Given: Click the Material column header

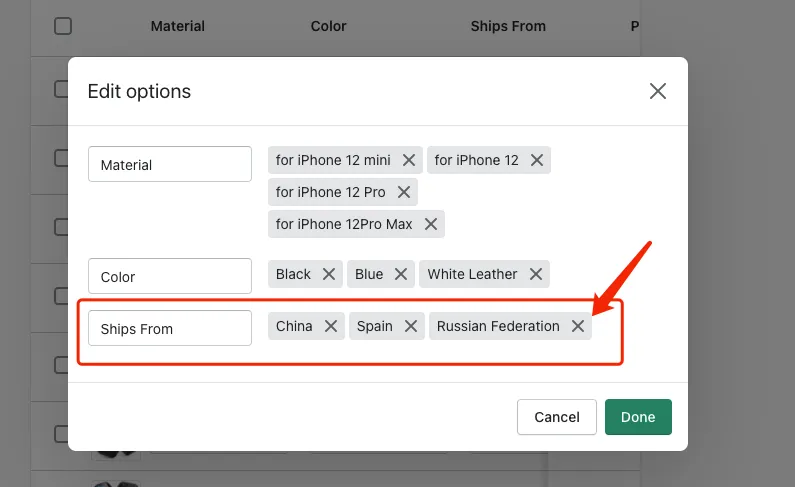Looking at the screenshot, I should [177, 26].
